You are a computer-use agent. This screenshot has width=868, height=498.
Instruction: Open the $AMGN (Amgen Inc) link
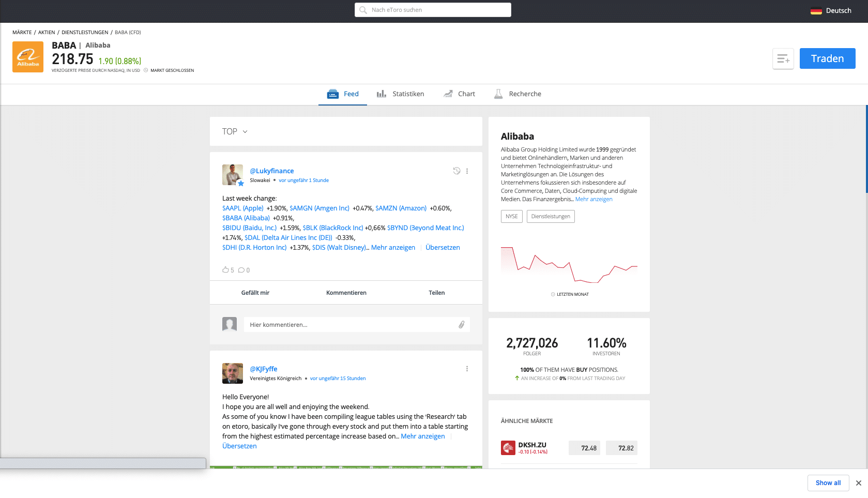pyautogui.click(x=319, y=208)
